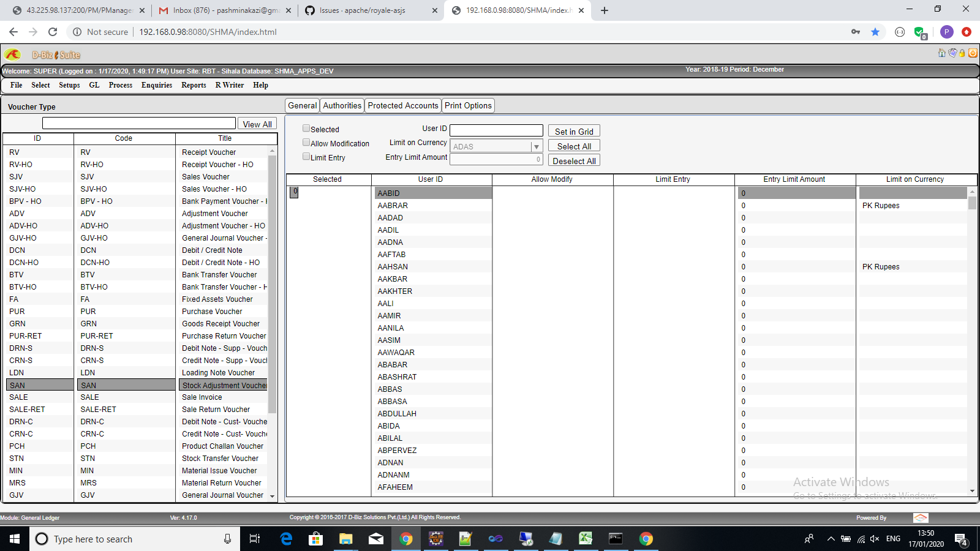This screenshot has width=980, height=551.
Task: Click the home icon in top-right toolbar
Action: pos(941,53)
